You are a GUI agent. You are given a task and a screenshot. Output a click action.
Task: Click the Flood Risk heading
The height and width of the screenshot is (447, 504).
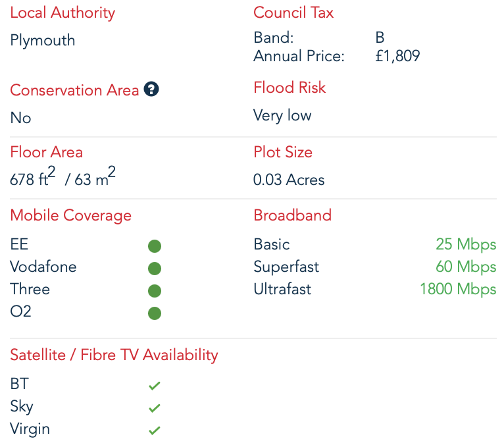(290, 88)
